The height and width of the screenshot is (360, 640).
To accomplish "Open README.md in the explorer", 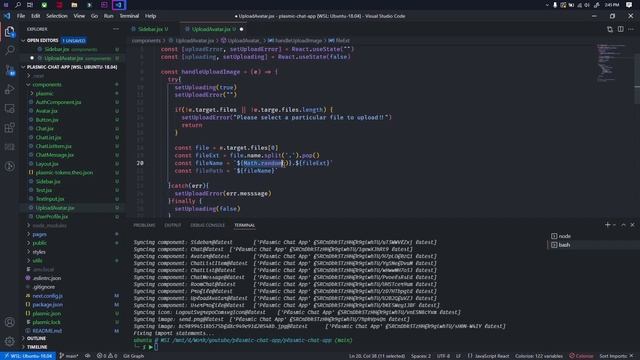I will click(x=47, y=331).
